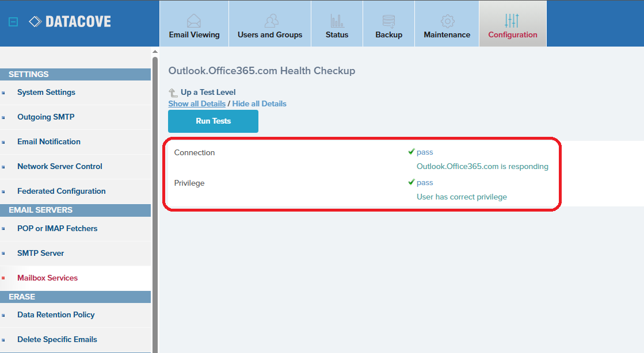Click the Run Tests button
This screenshot has height=353, width=644.
click(213, 121)
